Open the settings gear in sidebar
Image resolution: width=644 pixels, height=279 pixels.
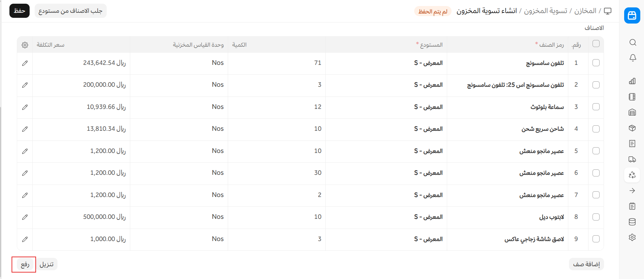pyautogui.click(x=632, y=237)
